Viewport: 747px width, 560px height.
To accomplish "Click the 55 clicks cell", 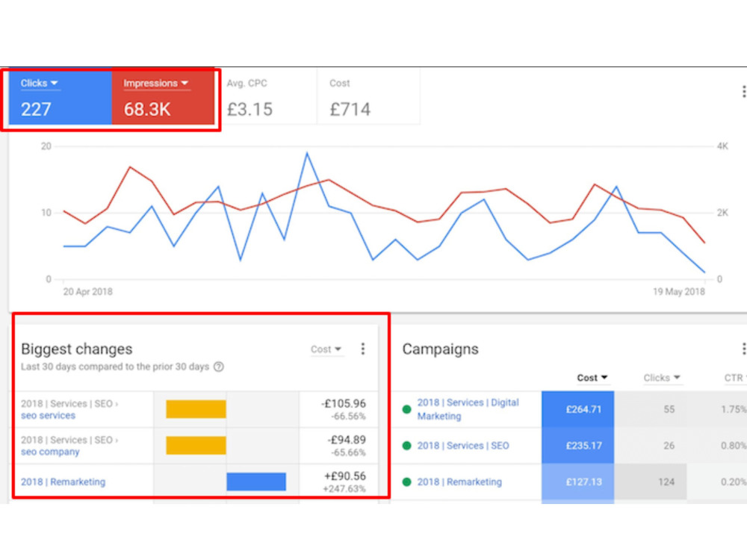I will pyautogui.click(x=651, y=409).
